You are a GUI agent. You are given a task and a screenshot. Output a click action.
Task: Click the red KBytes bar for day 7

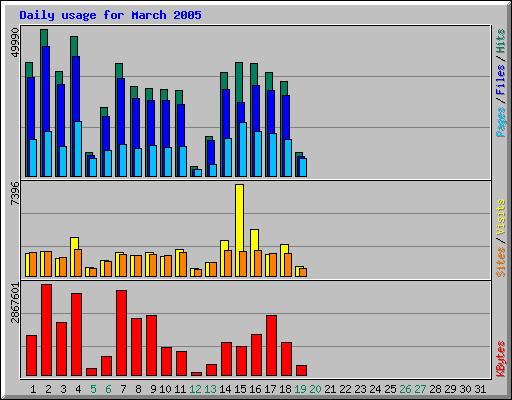coord(121,333)
